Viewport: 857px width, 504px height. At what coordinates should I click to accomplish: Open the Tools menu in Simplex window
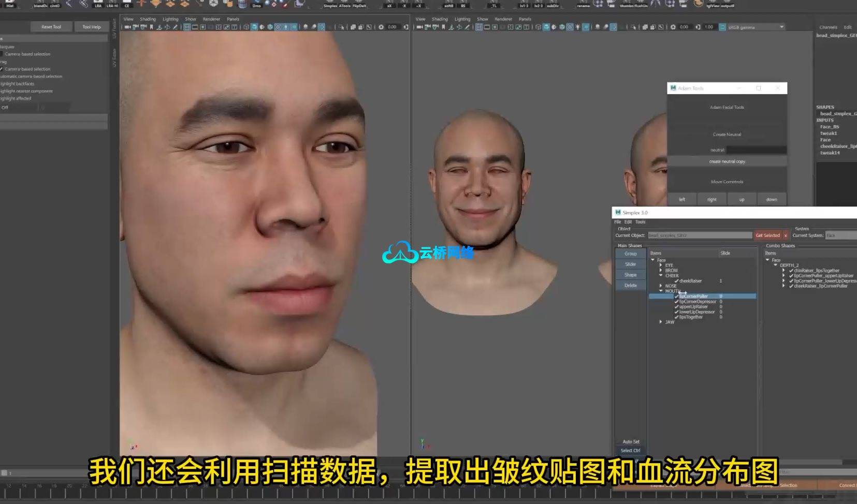640,222
